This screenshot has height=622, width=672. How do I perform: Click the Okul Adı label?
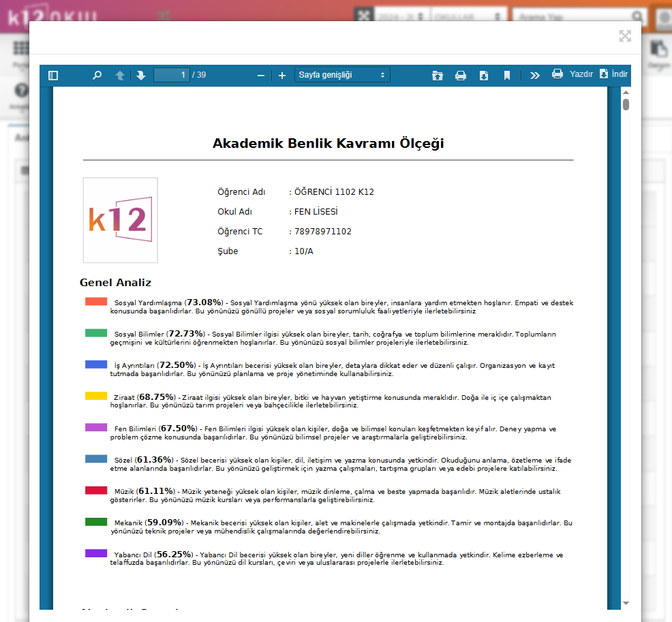(234, 212)
